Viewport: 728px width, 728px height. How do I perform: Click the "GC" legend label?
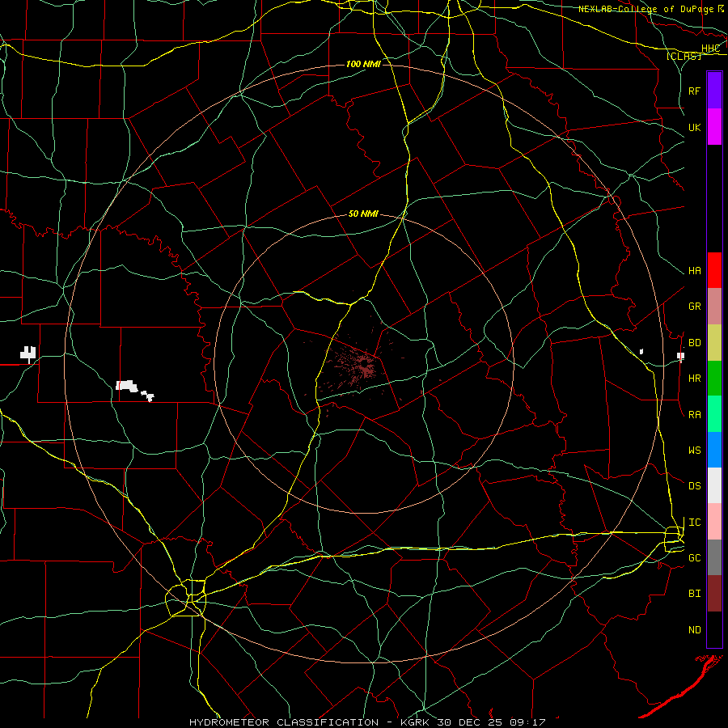[x=694, y=558]
